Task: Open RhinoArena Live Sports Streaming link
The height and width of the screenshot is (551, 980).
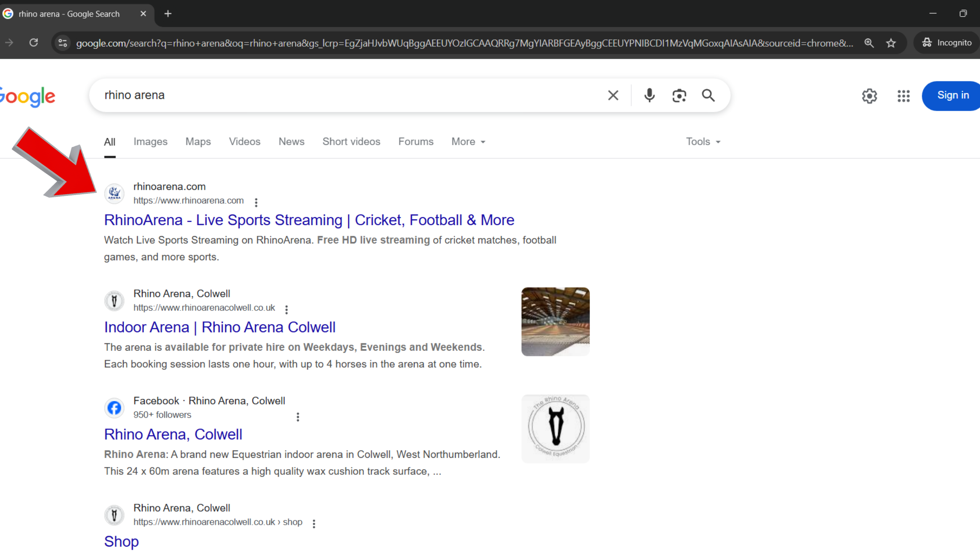Action: pos(309,220)
